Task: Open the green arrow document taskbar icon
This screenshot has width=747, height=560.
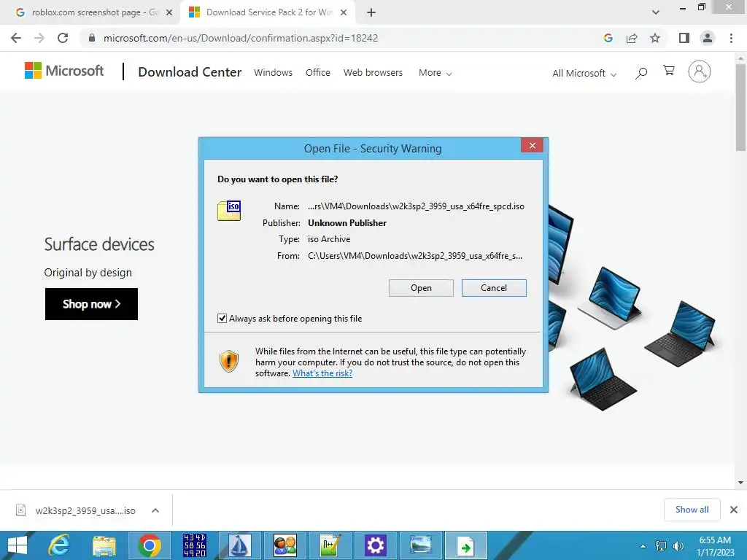Action: point(465,545)
